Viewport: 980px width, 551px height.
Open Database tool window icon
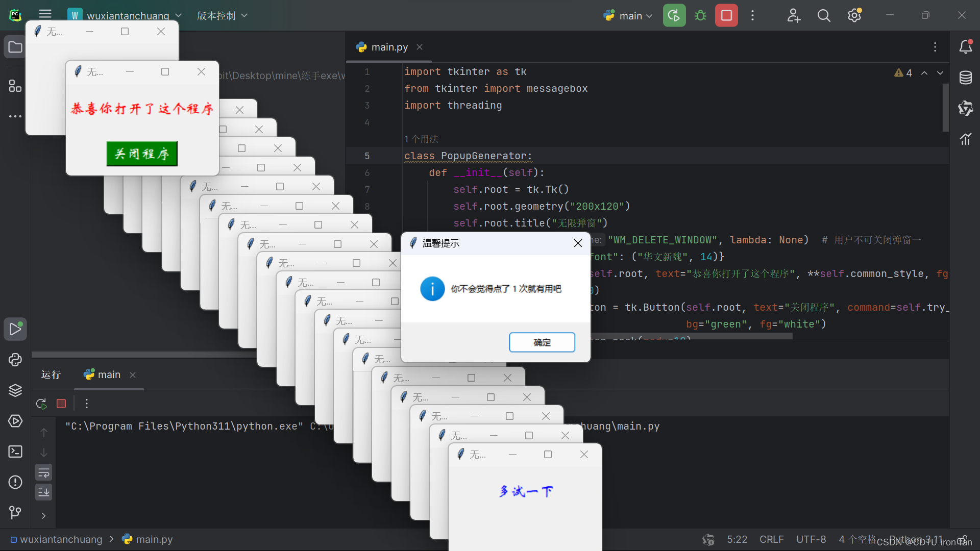point(965,78)
